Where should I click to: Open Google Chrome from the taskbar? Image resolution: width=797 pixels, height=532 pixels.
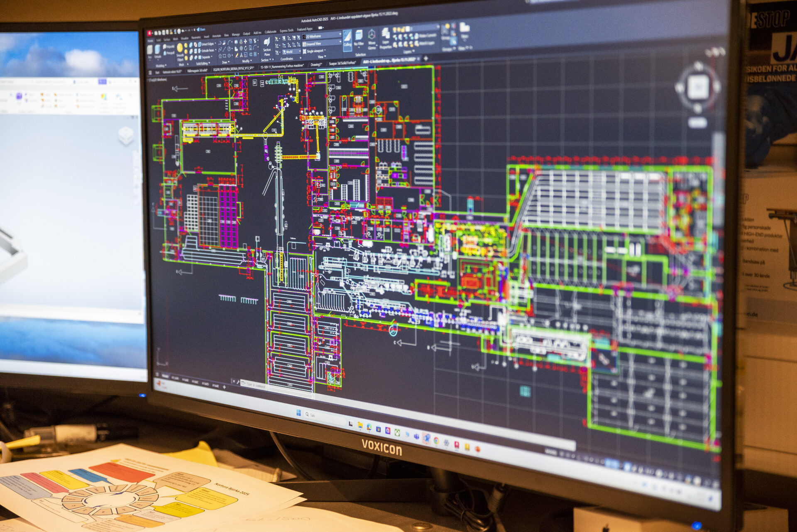(436, 441)
